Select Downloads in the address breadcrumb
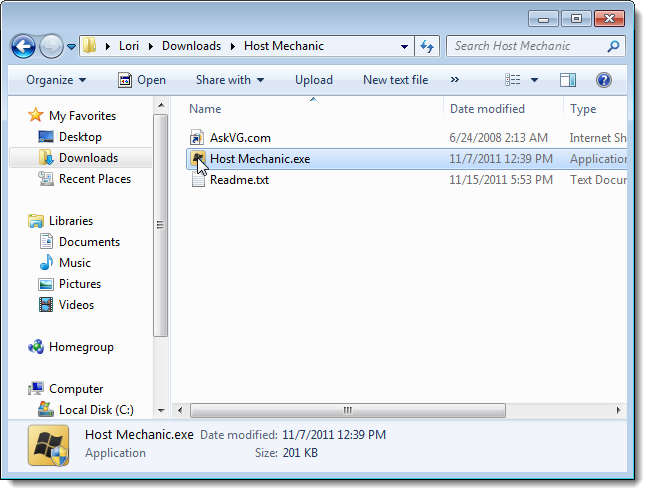Image resolution: width=650 pixels, height=495 pixels. [x=191, y=46]
